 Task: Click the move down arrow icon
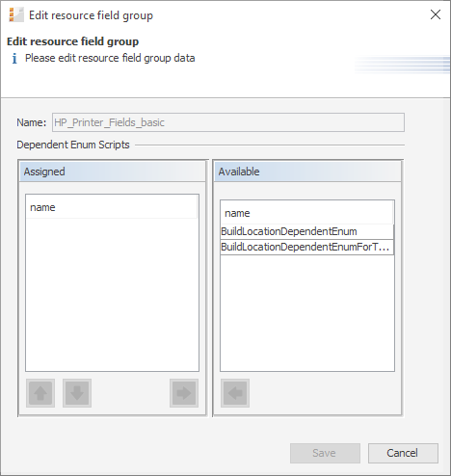point(77,393)
